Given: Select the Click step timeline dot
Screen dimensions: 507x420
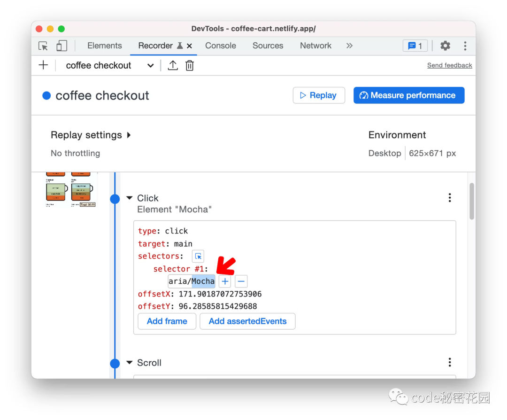Looking at the screenshot, I should (x=115, y=199).
